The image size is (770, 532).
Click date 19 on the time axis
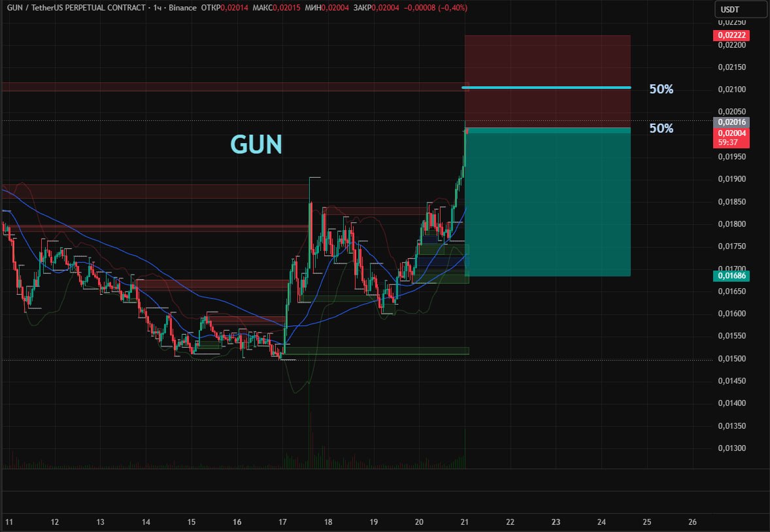(374, 522)
